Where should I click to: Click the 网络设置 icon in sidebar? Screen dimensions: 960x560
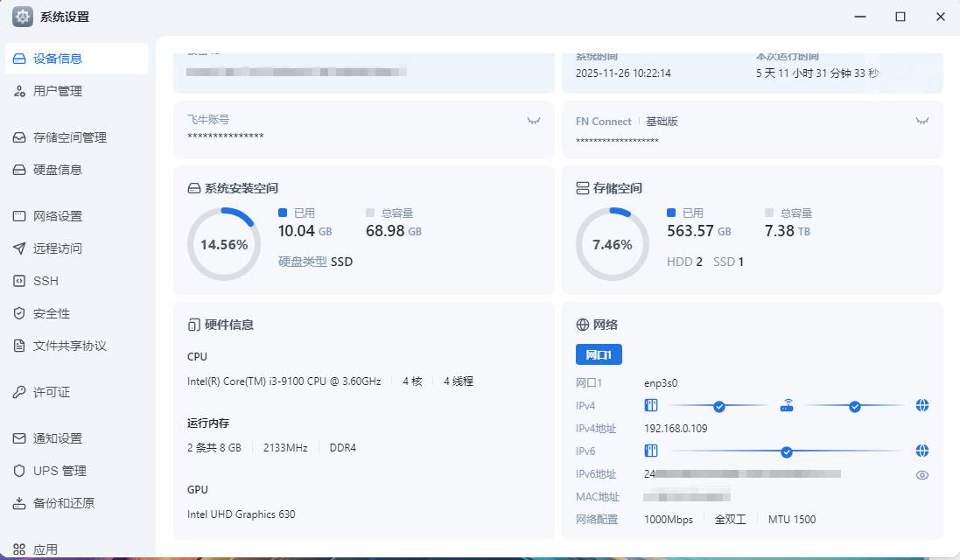tap(19, 216)
